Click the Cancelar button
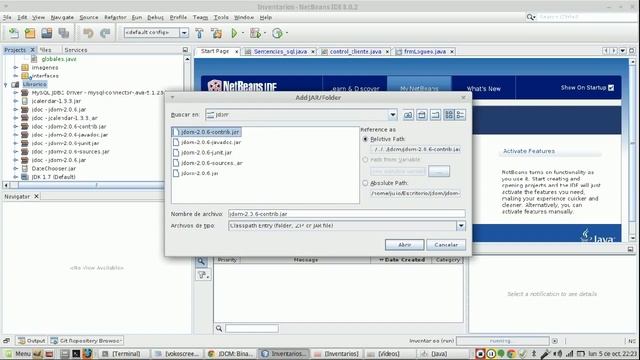Screen dimensions: 640x360 pyautogui.click(x=446, y=245)
